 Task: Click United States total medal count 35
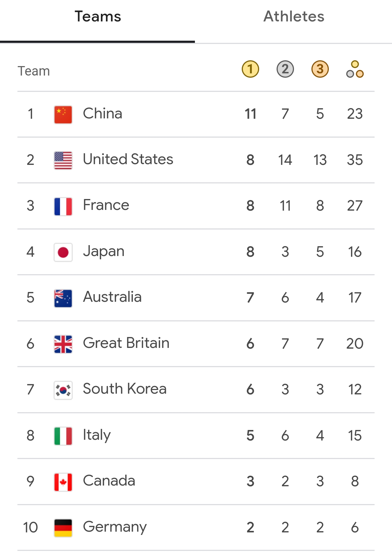click(355, 160)
